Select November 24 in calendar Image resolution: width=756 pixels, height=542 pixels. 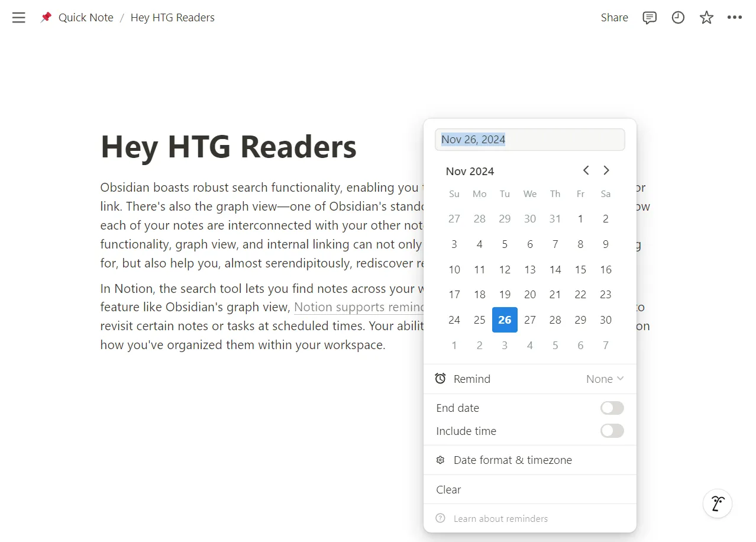454,320
